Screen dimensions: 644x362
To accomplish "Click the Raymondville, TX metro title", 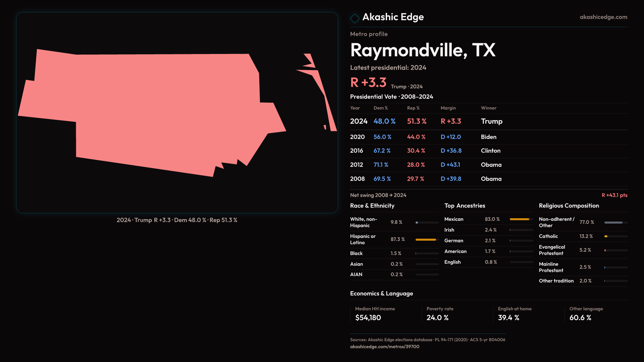I will click(423, 50).
